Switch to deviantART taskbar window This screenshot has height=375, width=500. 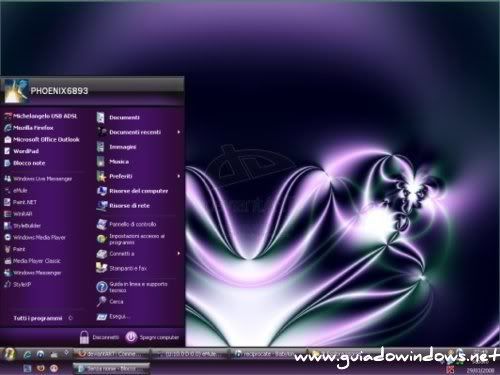point(110,354)
